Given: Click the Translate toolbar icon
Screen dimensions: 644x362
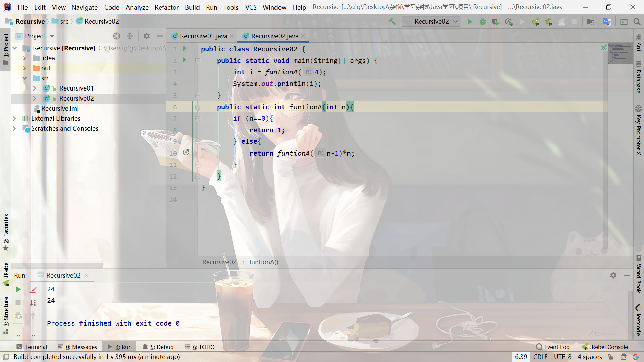Looking at the screenshot, I should pos(607,22).
